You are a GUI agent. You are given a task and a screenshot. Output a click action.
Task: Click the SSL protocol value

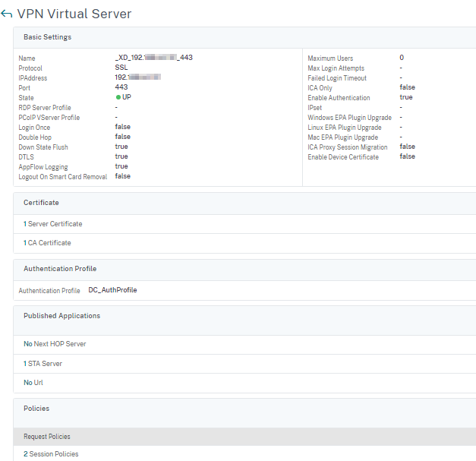point(121,68)
